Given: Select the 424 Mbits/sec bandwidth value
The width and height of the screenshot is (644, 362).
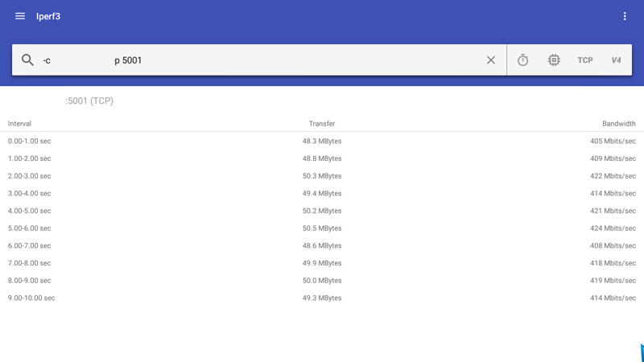Looking at the screenshot, I should pyautogui.click(x=613, y=228).
